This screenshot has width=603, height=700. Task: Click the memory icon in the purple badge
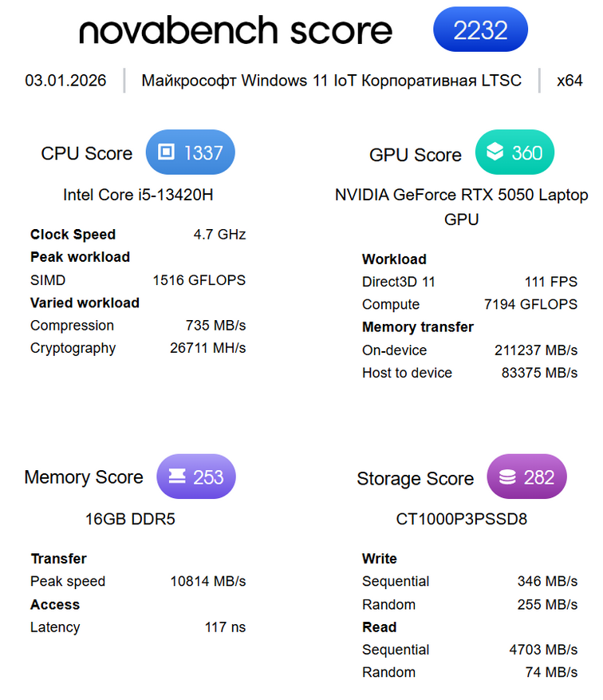coord(176,477)
